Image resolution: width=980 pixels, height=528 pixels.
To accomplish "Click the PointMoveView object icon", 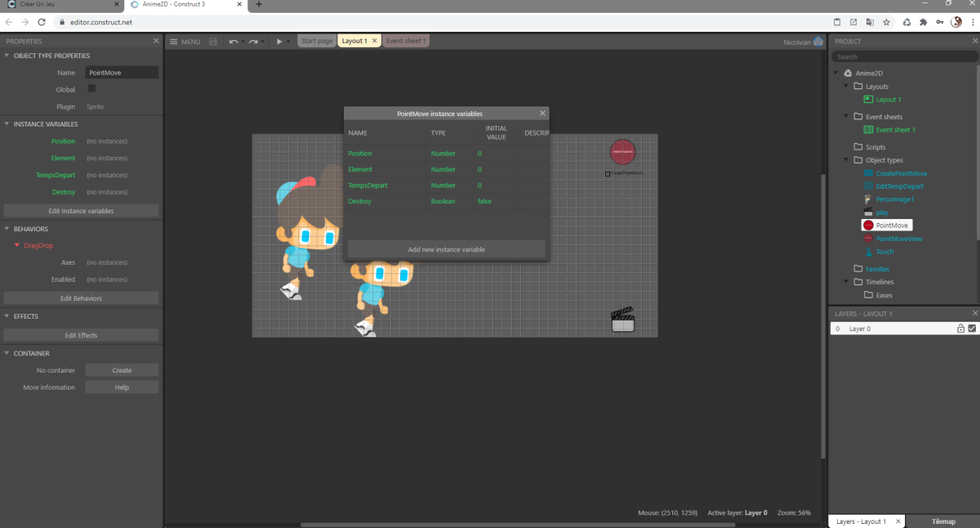I will (867, 238).
